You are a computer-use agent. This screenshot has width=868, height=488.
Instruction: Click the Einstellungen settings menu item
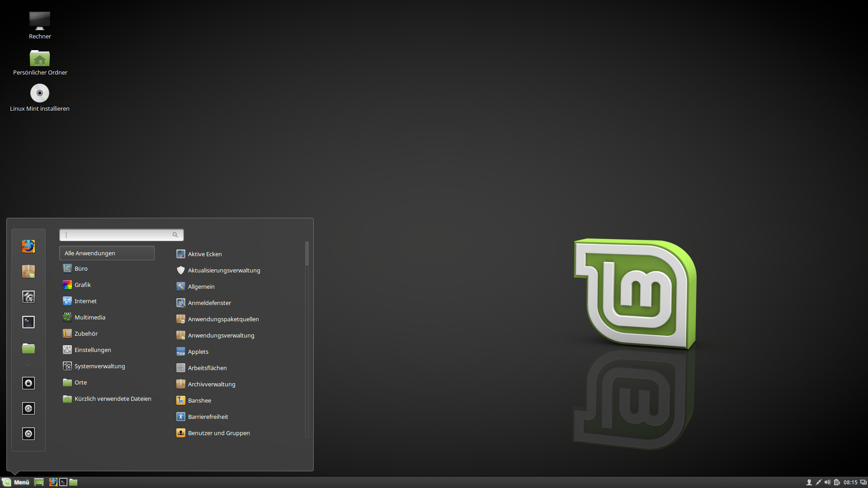pos(92,350)
